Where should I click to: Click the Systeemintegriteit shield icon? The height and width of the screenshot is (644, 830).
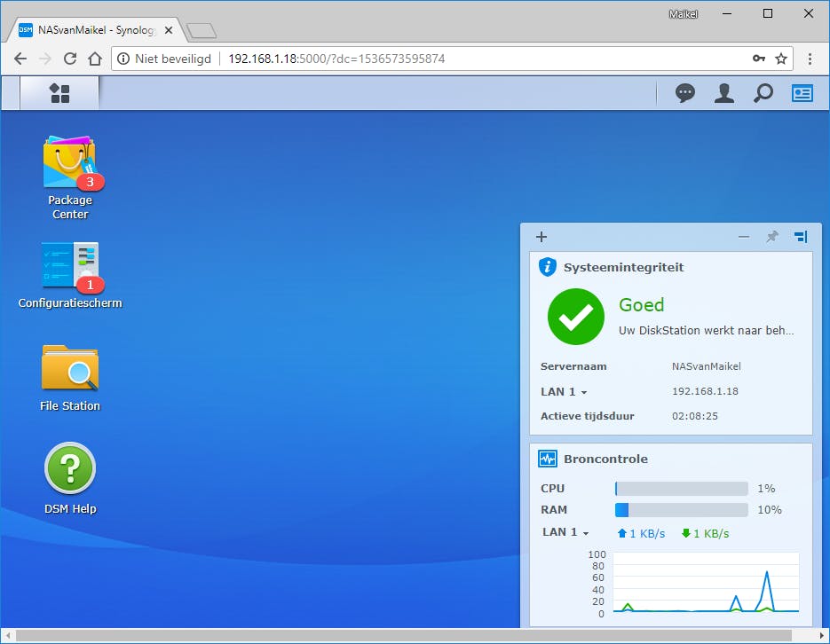548,267
